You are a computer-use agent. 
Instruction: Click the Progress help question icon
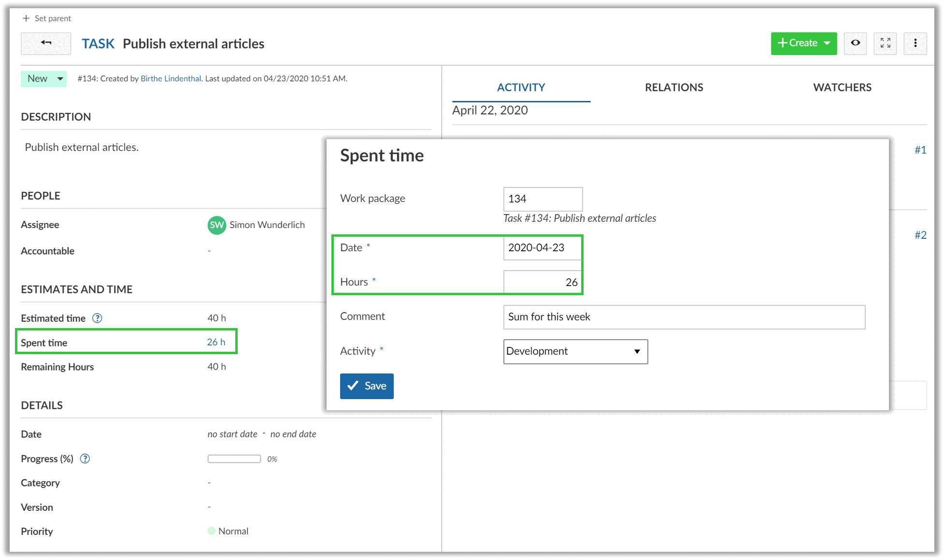click(x=85, y=459)
